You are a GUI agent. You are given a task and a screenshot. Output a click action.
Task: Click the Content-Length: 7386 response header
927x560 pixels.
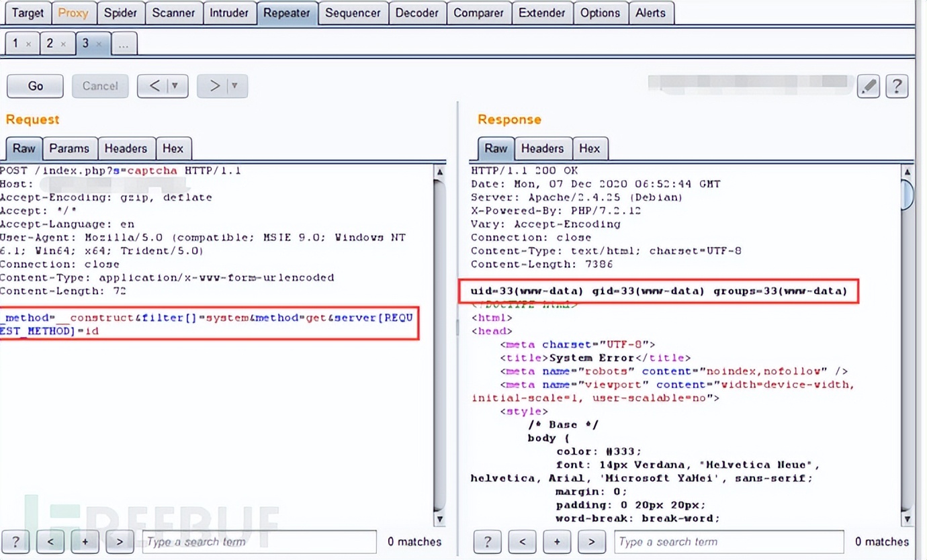542,264
